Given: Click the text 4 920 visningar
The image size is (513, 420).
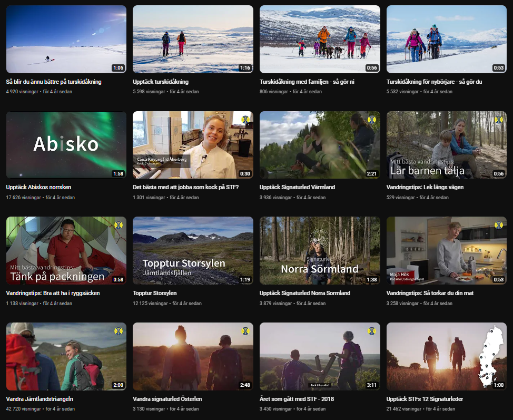Looking at the screenshot, I should (x=22, y=92).
